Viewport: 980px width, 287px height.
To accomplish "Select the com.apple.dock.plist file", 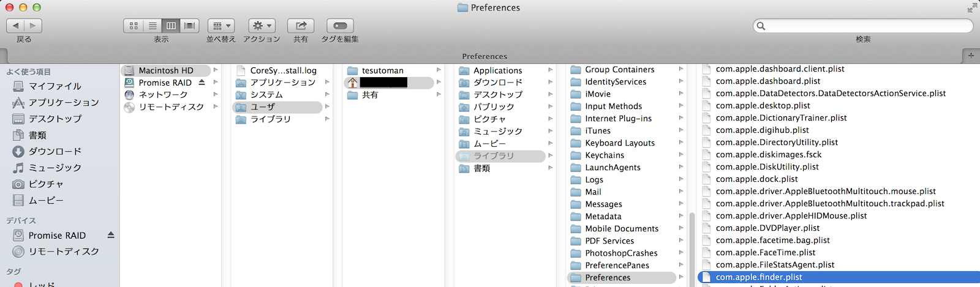I will (x=756, y=179).
